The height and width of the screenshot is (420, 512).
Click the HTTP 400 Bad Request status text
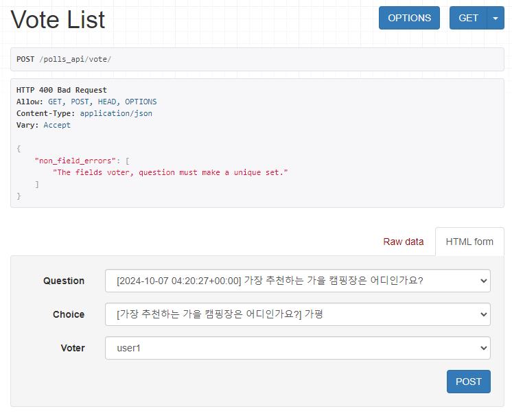point(62,90)
